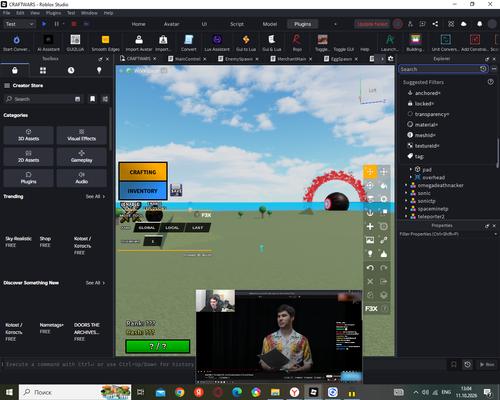Switch to the MainControl script tab
Screen dimensions: 500x400
point(187,59)
